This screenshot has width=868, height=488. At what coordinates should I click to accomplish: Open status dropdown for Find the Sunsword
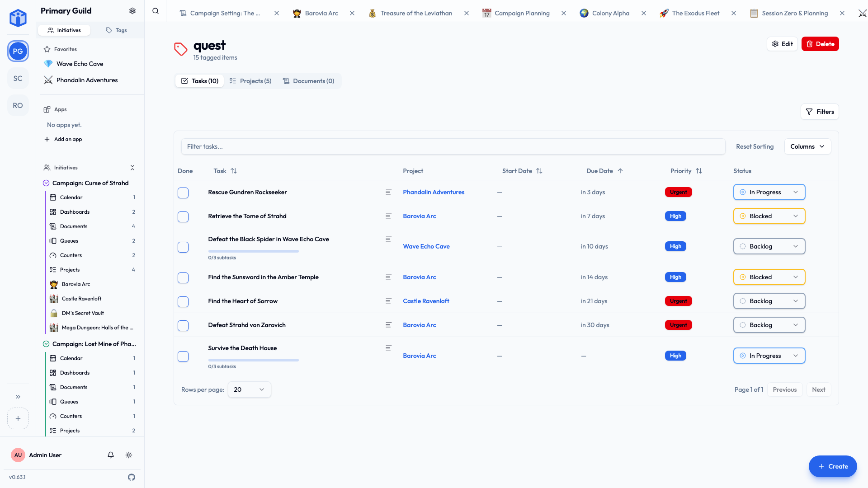(x=769, y=277)
